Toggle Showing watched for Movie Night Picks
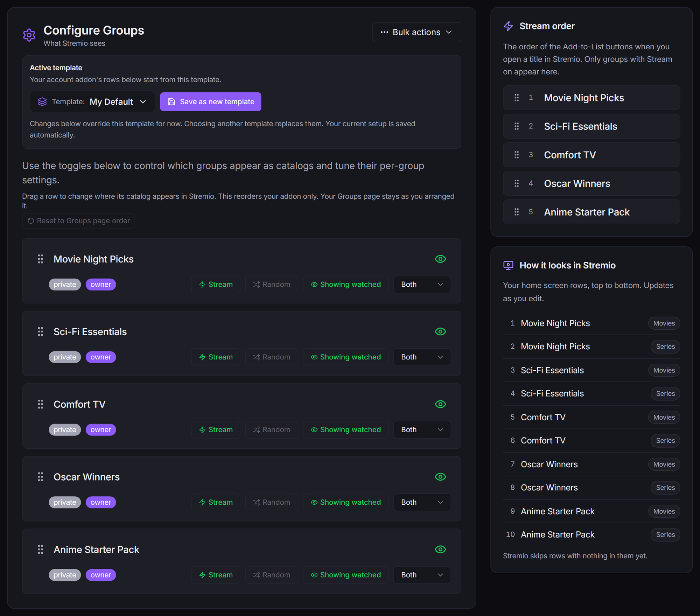This screenshot has width=700, height=616. coord(346,285)
